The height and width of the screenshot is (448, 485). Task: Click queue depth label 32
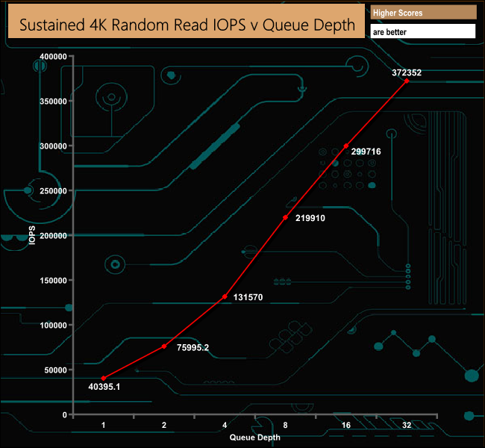point(407,425)
